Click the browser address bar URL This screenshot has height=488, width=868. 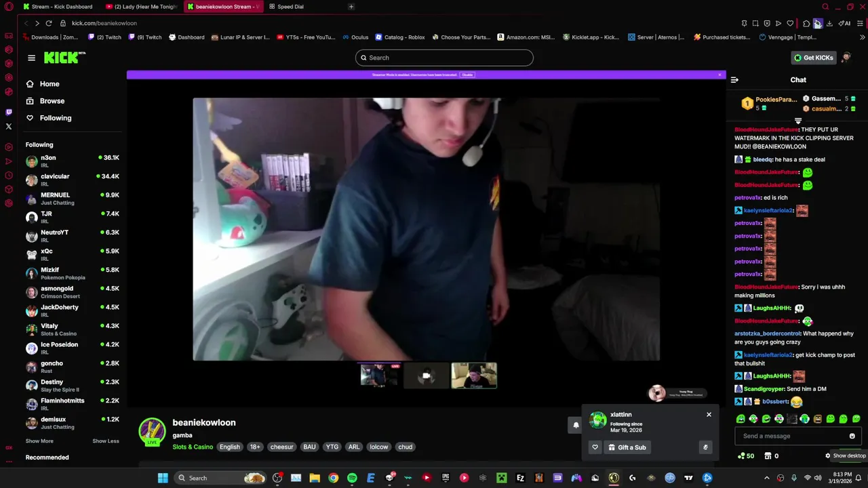point(104,23)
